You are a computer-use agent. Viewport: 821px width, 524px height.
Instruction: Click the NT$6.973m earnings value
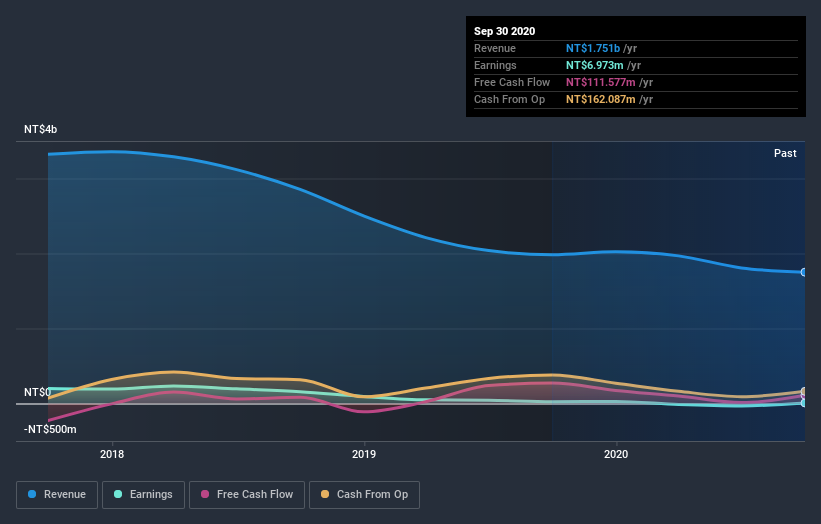[x=594, y=65]
